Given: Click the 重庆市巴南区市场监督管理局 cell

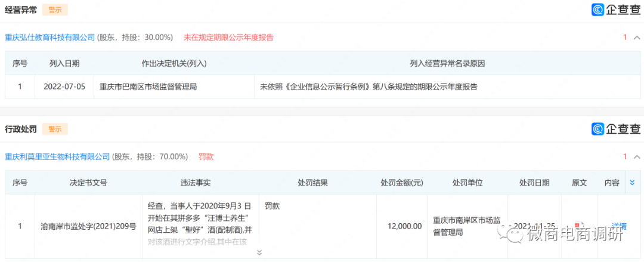Looking at the screenshot, I should pyautogui.click(x=148, y=87).
